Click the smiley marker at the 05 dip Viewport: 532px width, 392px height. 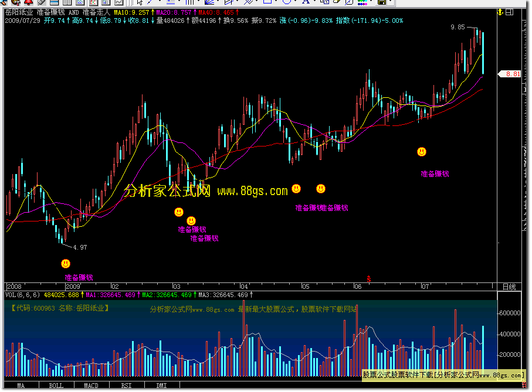[321, 189]
